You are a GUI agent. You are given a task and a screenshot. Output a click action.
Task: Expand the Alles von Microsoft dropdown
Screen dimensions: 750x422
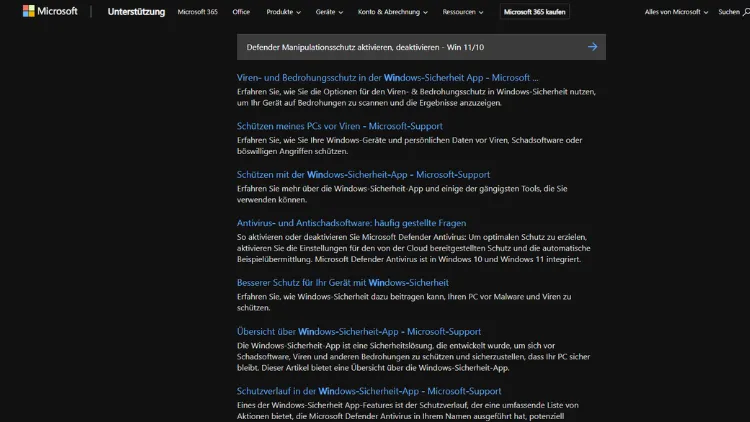click(x=676, y=12)
